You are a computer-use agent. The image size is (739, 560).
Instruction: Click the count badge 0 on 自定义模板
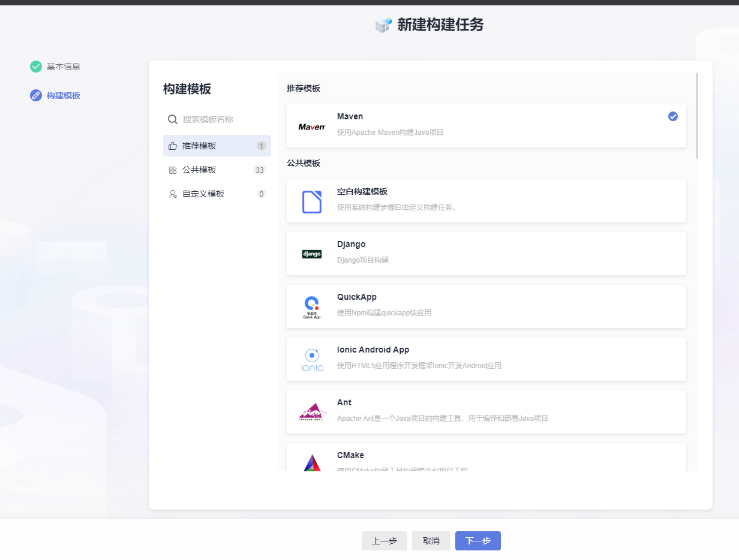pyautogui.click(x=262, y=194)
